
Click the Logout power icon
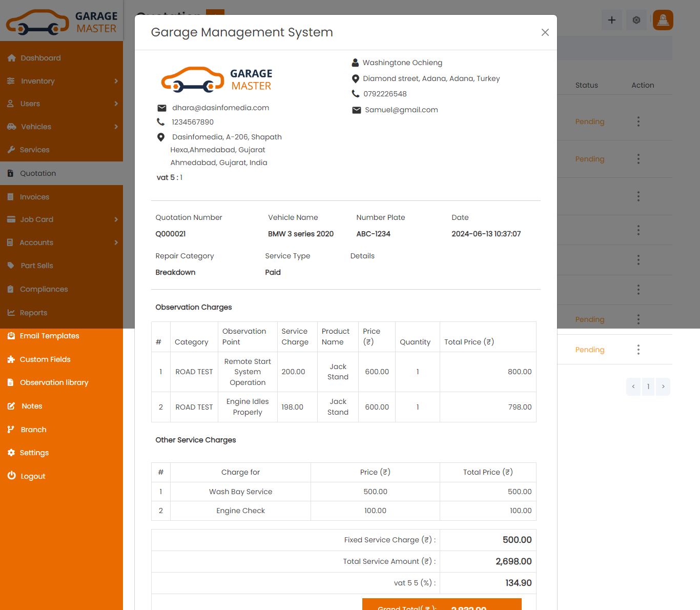(x=11, y=476)
